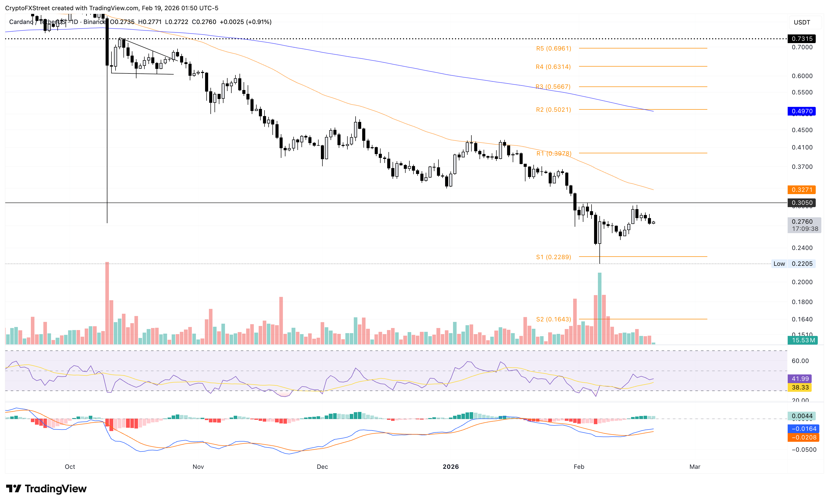The height and width of the screenshot is (504, 829).
Task: Select the blue 0.4970 moving average tag
Action: (801, 111)
